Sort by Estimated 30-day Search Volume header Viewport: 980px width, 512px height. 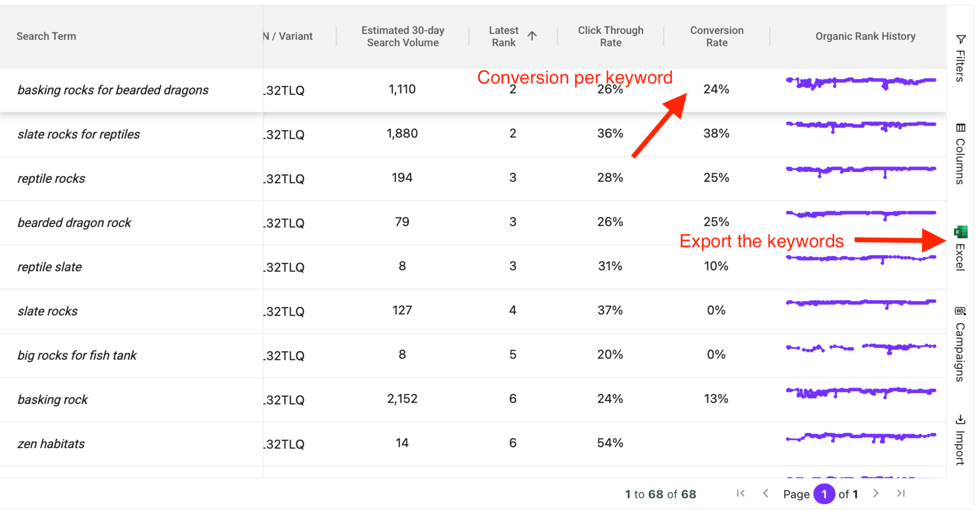tap(403, 36)
